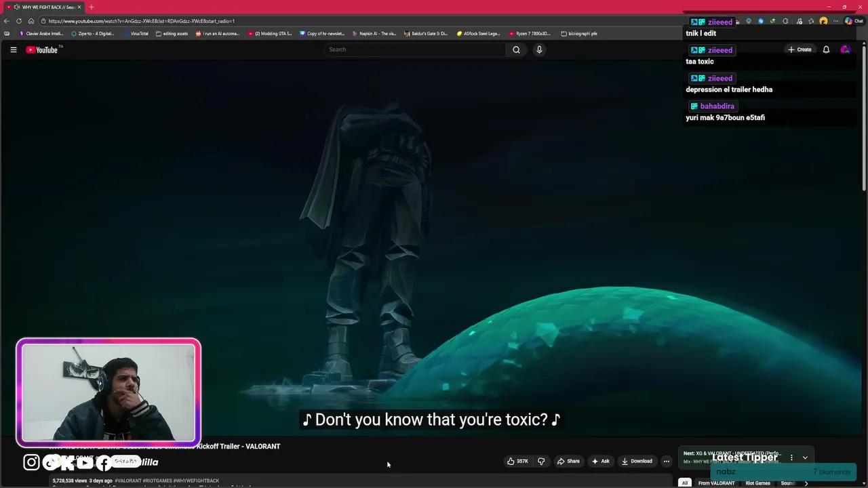The image size is (868, 488).
Task: Share the video
Action: [x=568, y=462]
